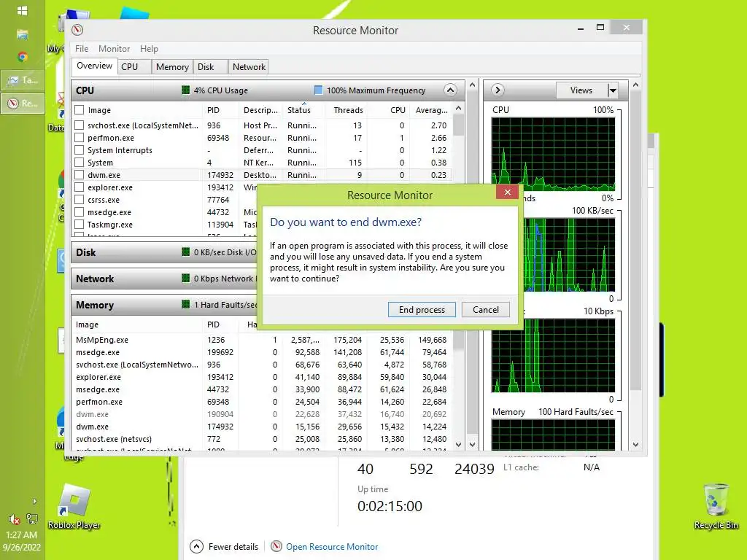Select svchost.exe (netsvcs) memory row
Viewport: 747px width, 560px height.
click(261, 439)
